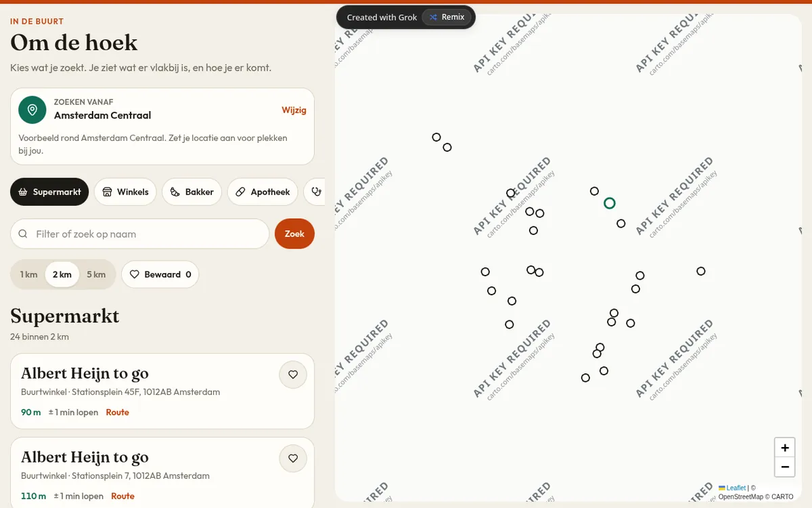Image resolution: width=812 pixels, height=508 pixels.
Task: Open Albert Heijn to go Stationsplein 45F card
Action: 162,391
